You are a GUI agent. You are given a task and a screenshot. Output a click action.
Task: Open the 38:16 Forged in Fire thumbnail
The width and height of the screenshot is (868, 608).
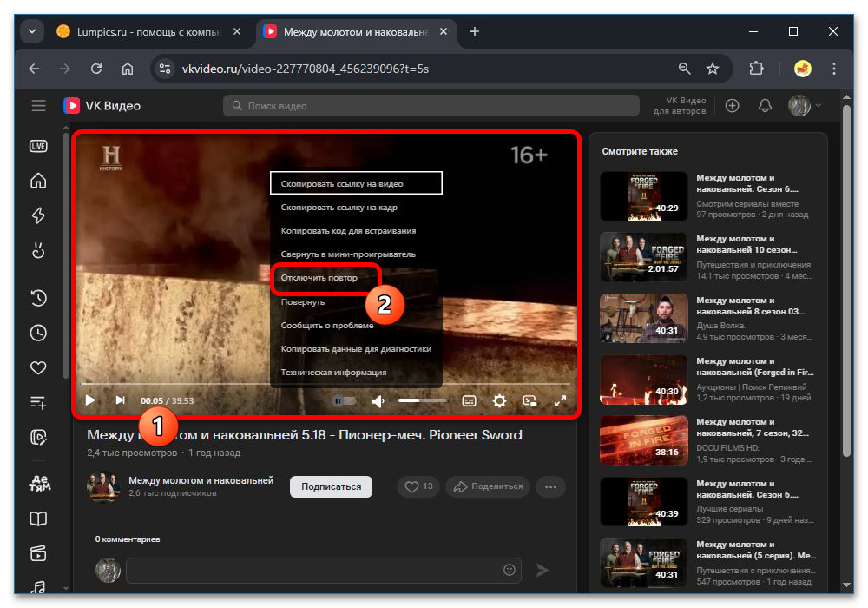pyautogui.click(x=644, y=440)
